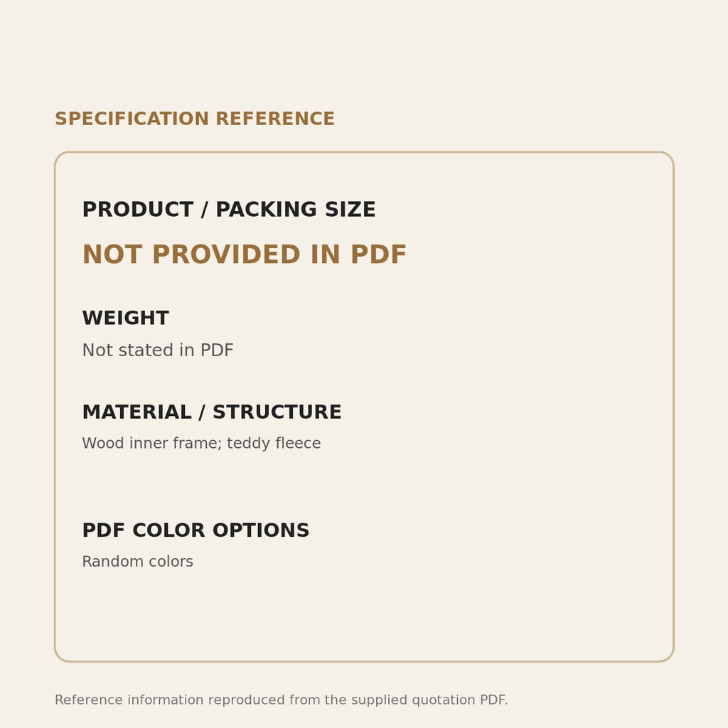Click the Random colors value
The image size is (728, 728).
pos(137,562)
